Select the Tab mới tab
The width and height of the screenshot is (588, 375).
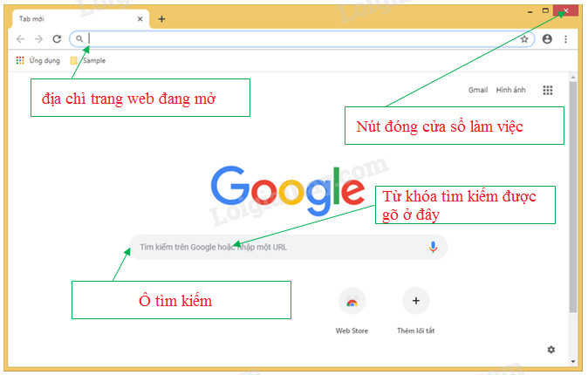point(70,18)
